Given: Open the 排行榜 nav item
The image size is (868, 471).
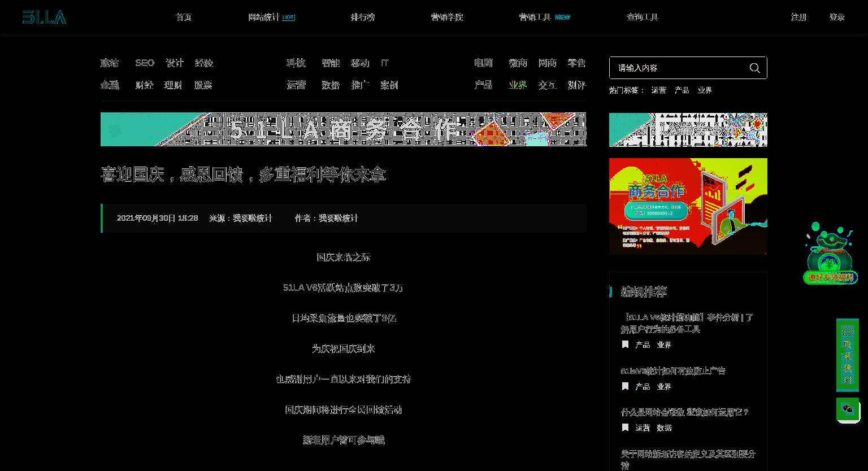Looking at the screenshot, I should 362,17.
